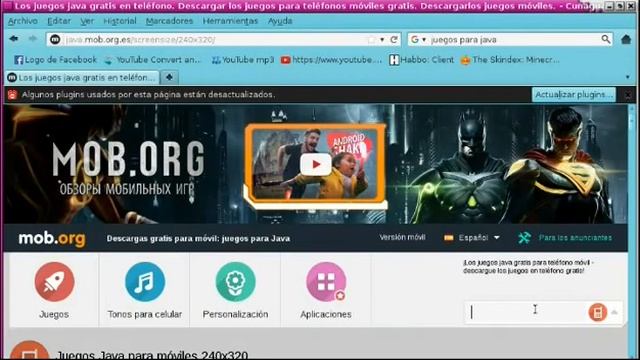Open the Editar menu
The height and width of the screenshot is (360, 640).
[59, 21]
